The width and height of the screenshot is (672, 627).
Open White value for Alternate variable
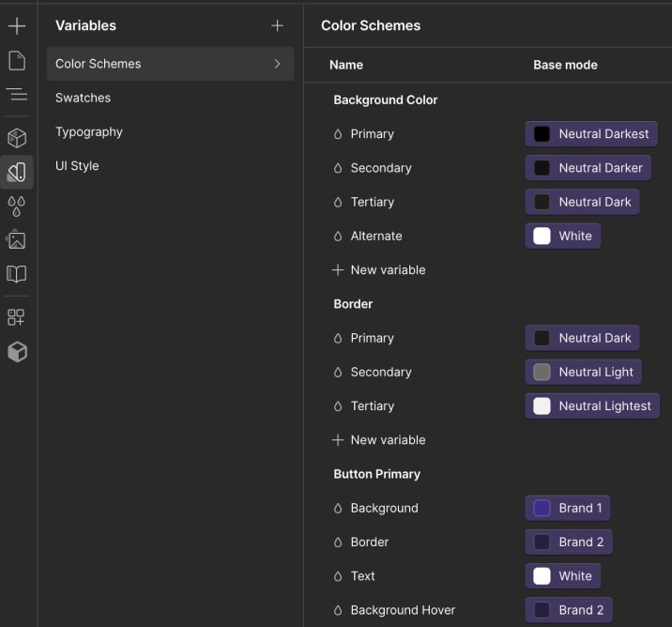563,237
